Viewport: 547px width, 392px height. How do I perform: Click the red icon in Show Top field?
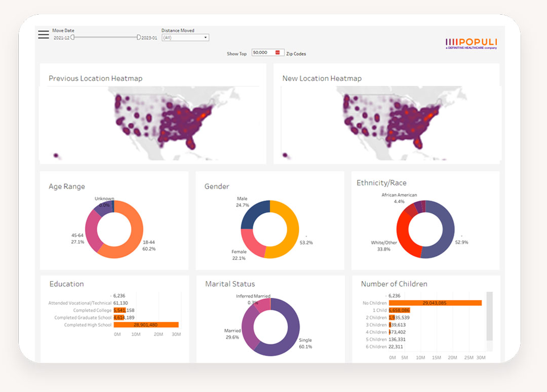point(278,52)
